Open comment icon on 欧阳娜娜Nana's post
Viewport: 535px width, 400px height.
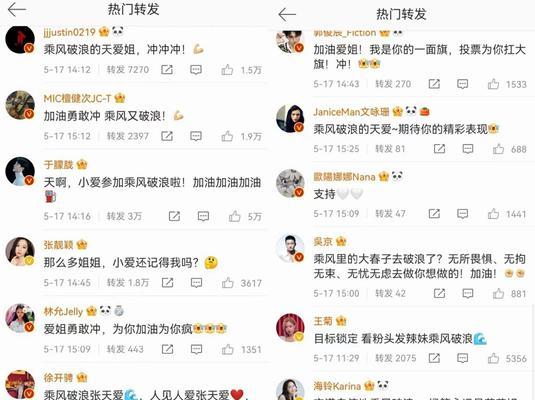click(x=463, y=214)
